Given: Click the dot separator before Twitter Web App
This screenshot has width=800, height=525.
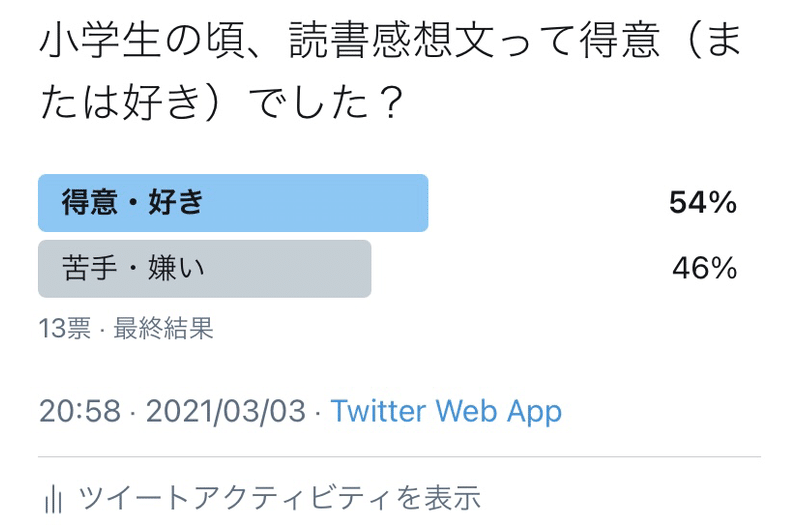Looking at the screenshot, I should pyautogui.click(x=318, y=411).
